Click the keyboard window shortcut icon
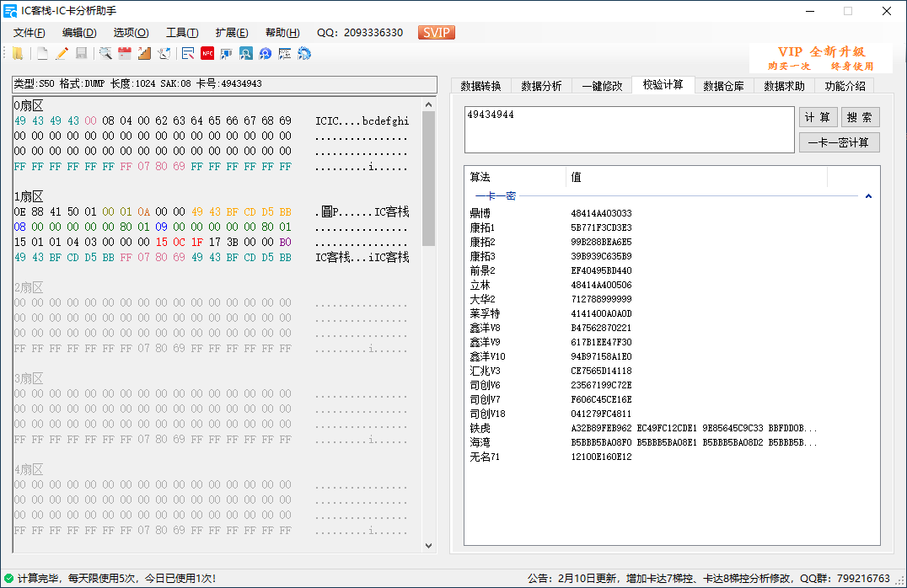 [x=285, y=54]
